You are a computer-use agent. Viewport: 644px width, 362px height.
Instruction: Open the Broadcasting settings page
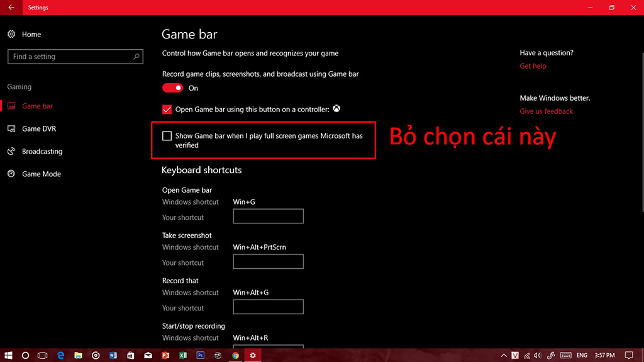[42, 151]
